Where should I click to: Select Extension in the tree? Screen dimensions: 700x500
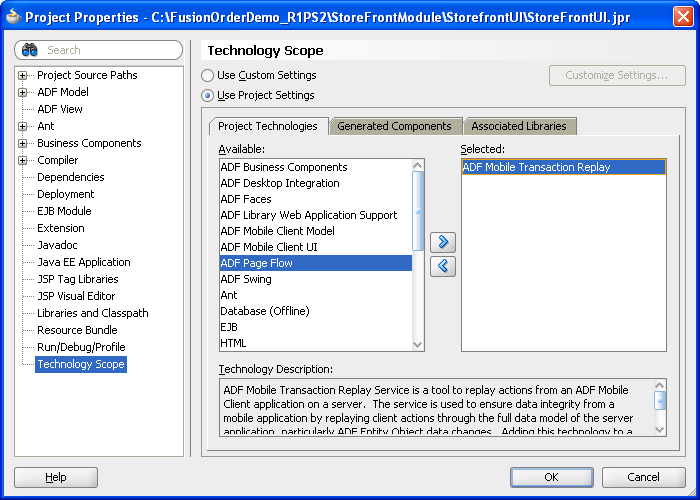[x=61, y=228]
